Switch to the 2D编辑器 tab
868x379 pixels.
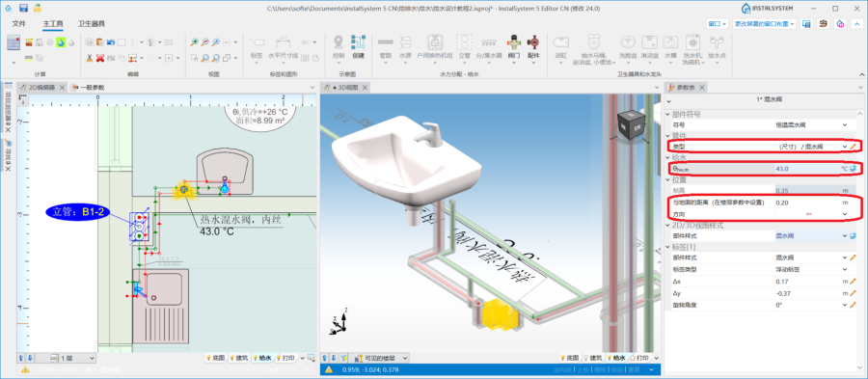pos(41,88)
